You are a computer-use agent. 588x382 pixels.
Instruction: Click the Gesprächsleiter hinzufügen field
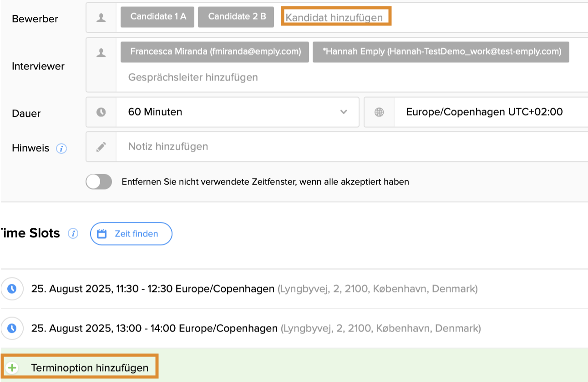click(x=193, y=77)
